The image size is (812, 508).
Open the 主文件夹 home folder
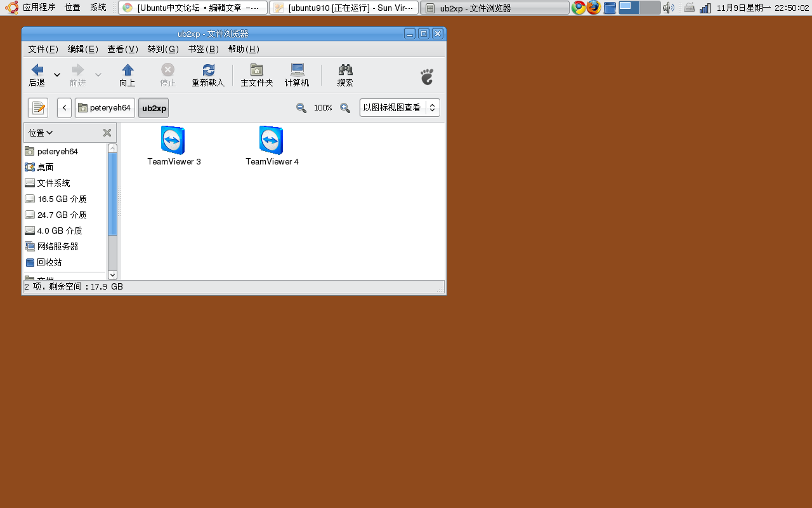click(256, 75)
